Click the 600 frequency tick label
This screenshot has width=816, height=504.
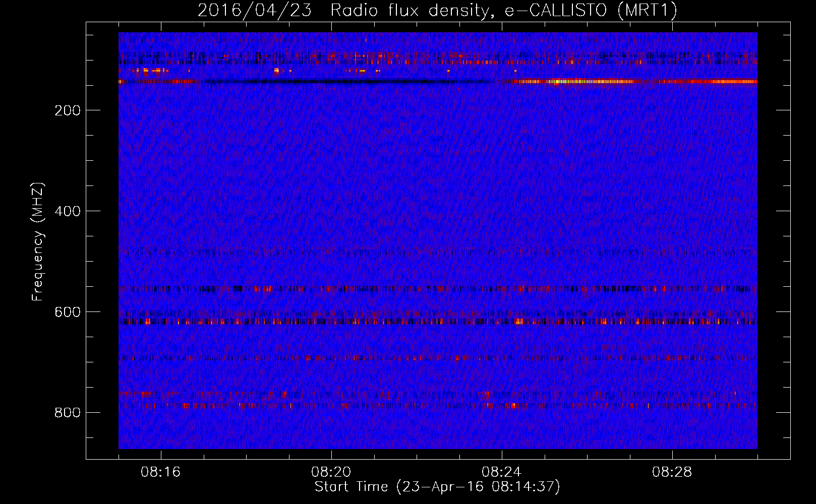68,312
